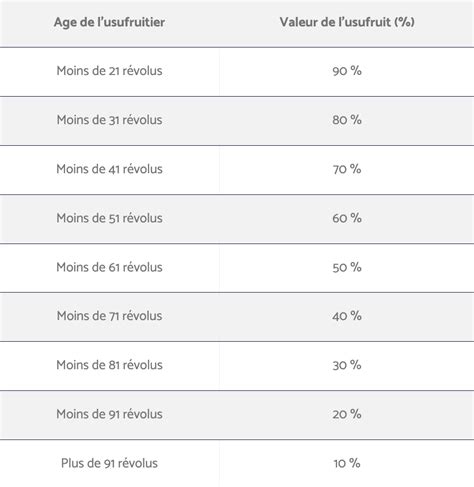Click the 10 % value cell
This screenshot has height=487, width=474.
click(347, 463)
